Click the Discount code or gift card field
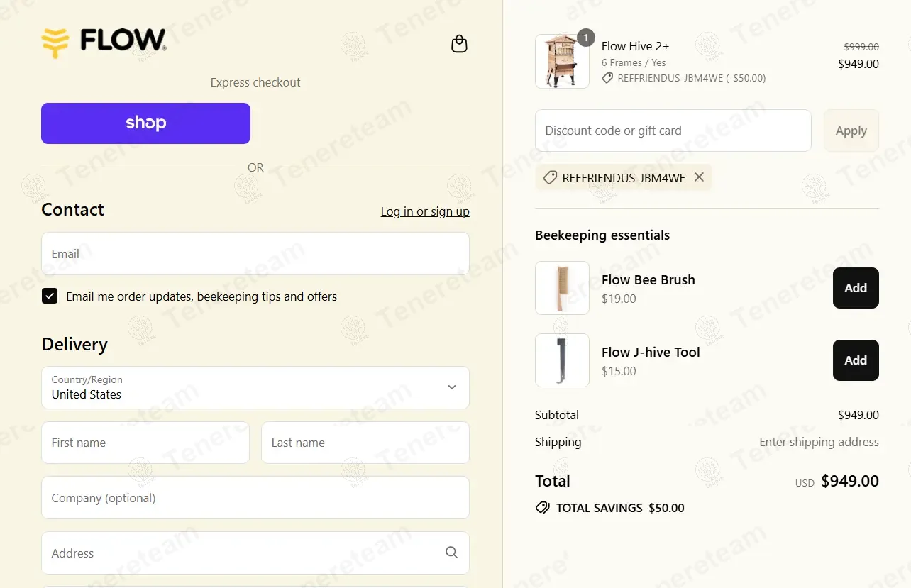 [673, 131]
